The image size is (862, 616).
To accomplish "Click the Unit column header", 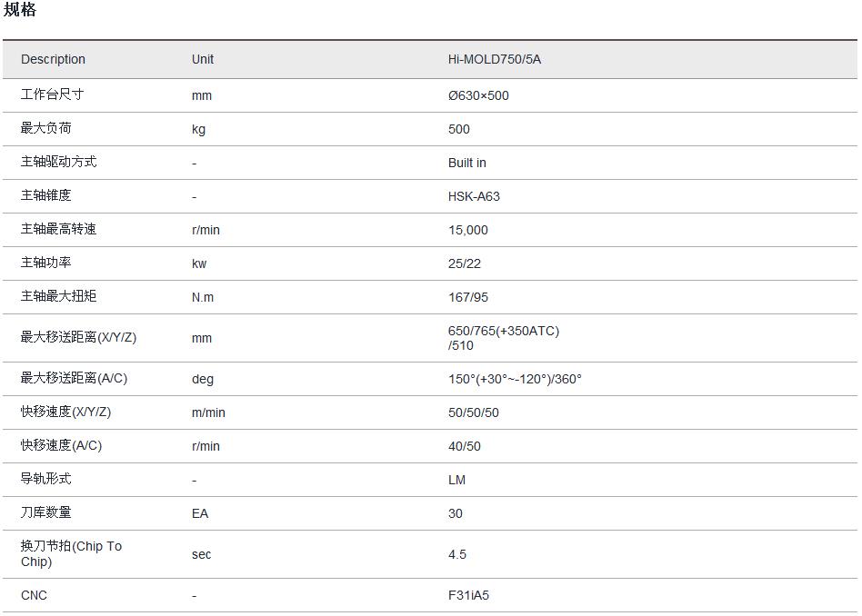I will coord(203,60).
